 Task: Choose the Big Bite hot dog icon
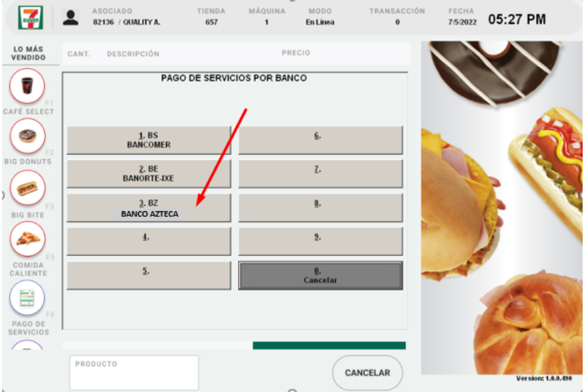click(x=27, y=188)
